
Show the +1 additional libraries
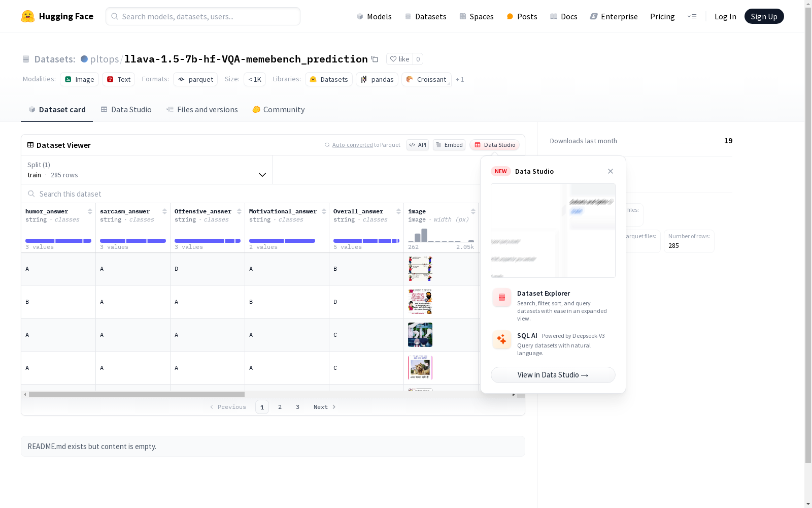pyautogui.click(x=460, y=80)
